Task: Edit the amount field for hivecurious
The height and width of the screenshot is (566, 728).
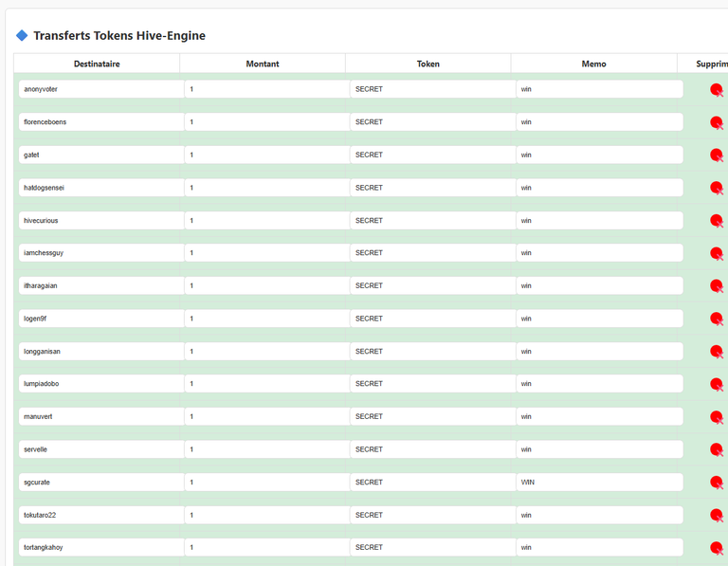Action: tap(267, 221)
